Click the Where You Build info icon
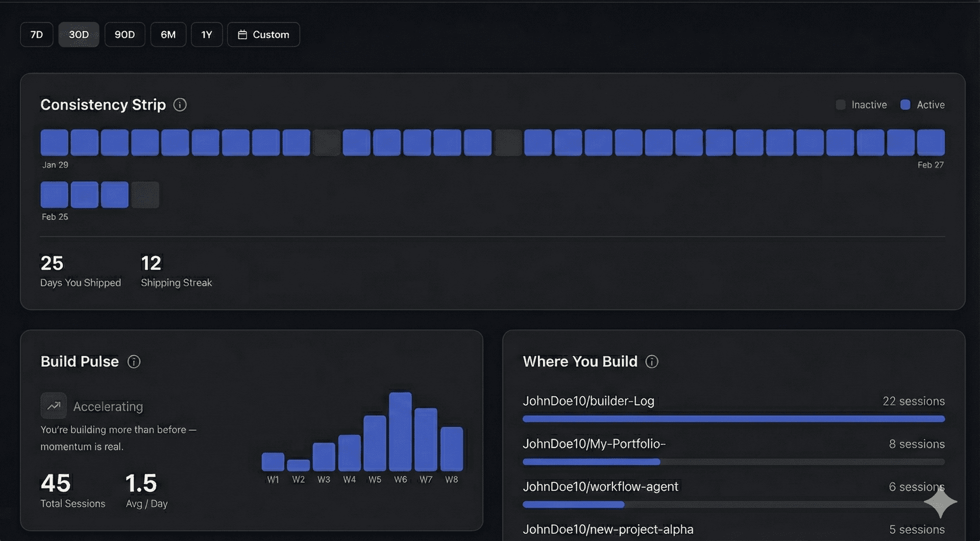 click(x=652, y=362)
